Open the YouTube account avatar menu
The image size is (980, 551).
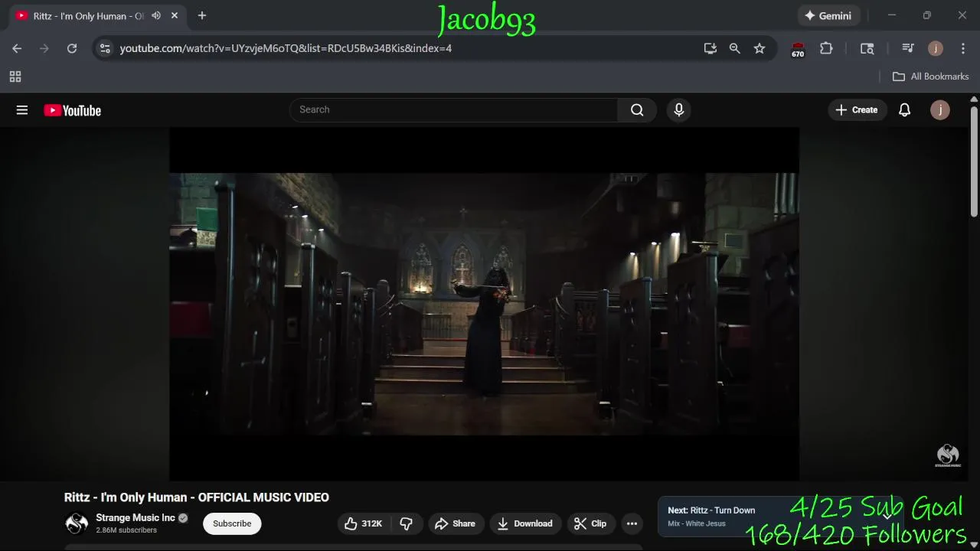click(940, 110)
